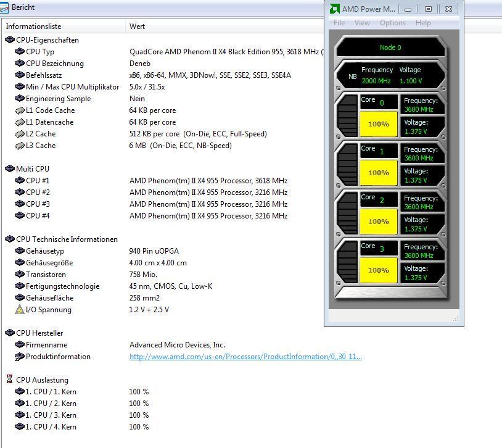Image resolution: width=502 pixels, height=448 pixels.
Task: Select the Firmenname row
Action: [120, 345]
